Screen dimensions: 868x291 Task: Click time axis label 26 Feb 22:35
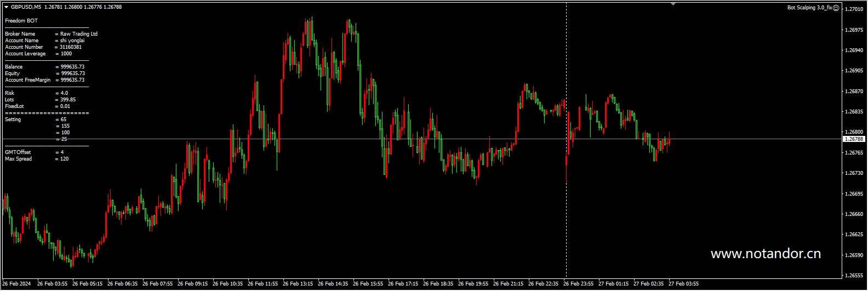(544, 284)
